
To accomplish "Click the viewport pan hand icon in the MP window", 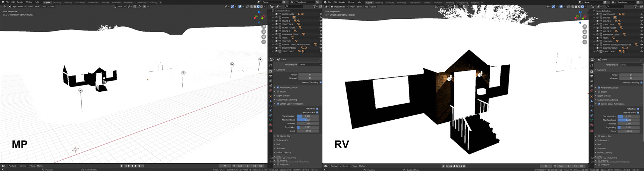I will [264, 32].
